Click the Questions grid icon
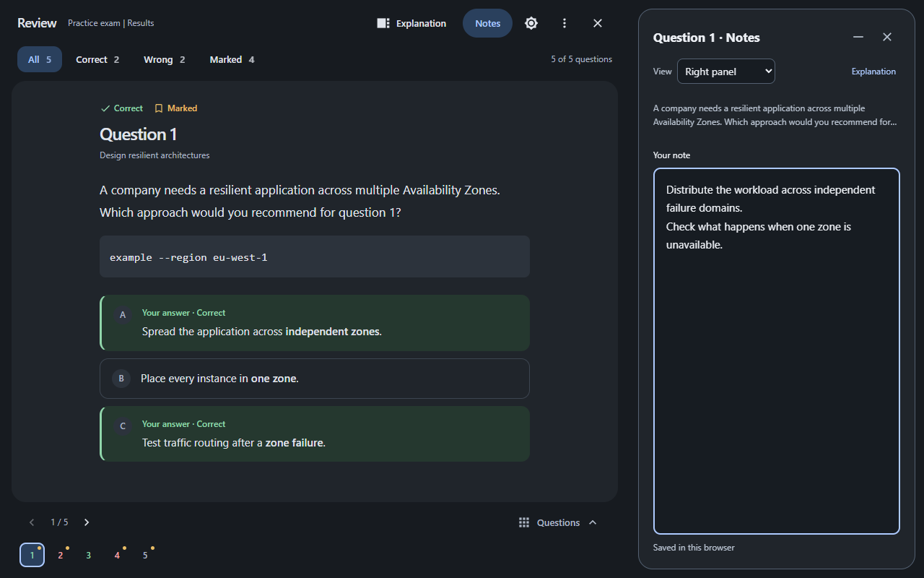 pyautogui.click(x=524, y=522)
